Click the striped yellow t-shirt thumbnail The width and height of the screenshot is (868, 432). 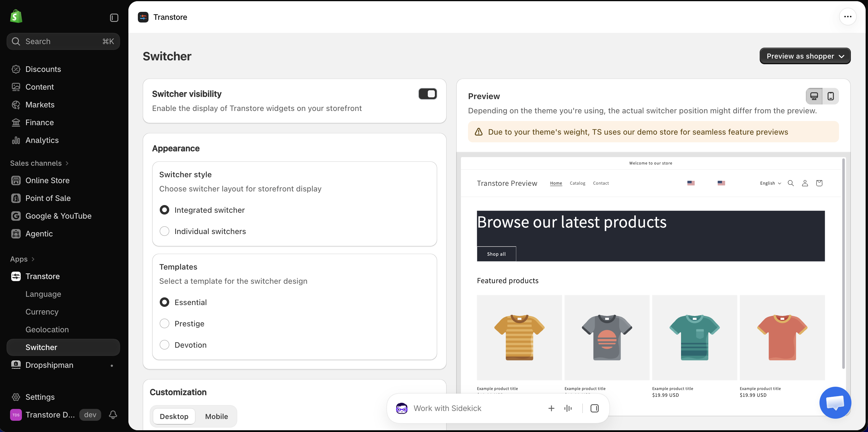[519, 337]
